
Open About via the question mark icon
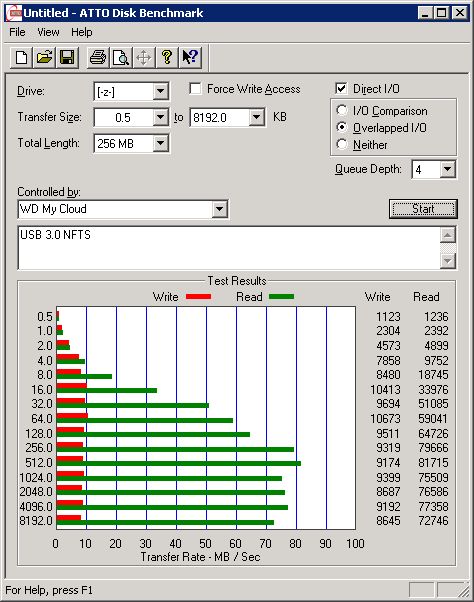pos(167,58)
